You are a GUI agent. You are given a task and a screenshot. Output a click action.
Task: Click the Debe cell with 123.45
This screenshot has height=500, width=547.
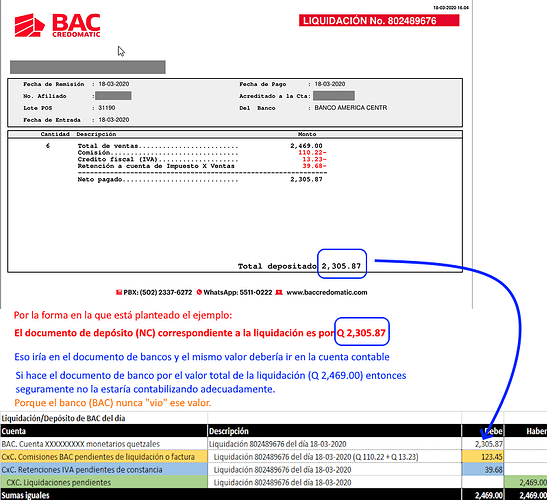[482, 457]
